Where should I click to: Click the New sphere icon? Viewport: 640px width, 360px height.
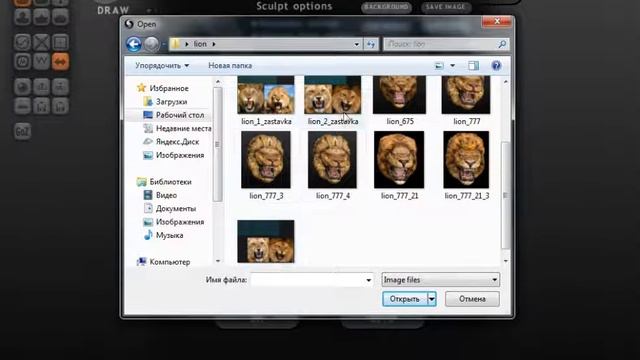[x=22, y=87]
